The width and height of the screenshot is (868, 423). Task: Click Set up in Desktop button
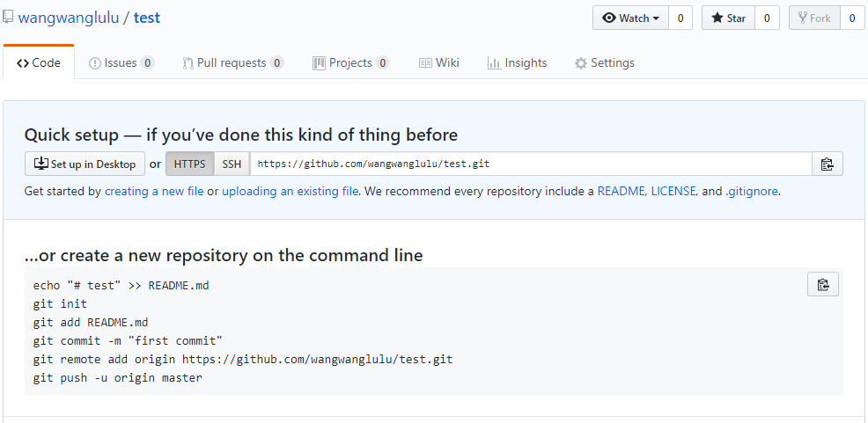pyautogui.click(x=85, y=164)
